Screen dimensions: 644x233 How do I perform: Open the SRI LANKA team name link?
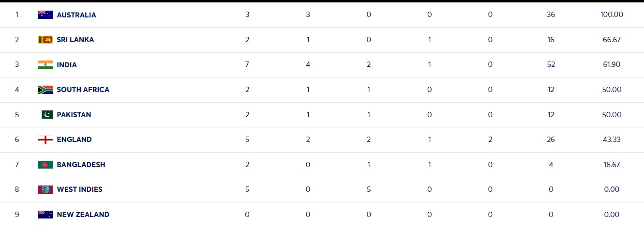75,40
